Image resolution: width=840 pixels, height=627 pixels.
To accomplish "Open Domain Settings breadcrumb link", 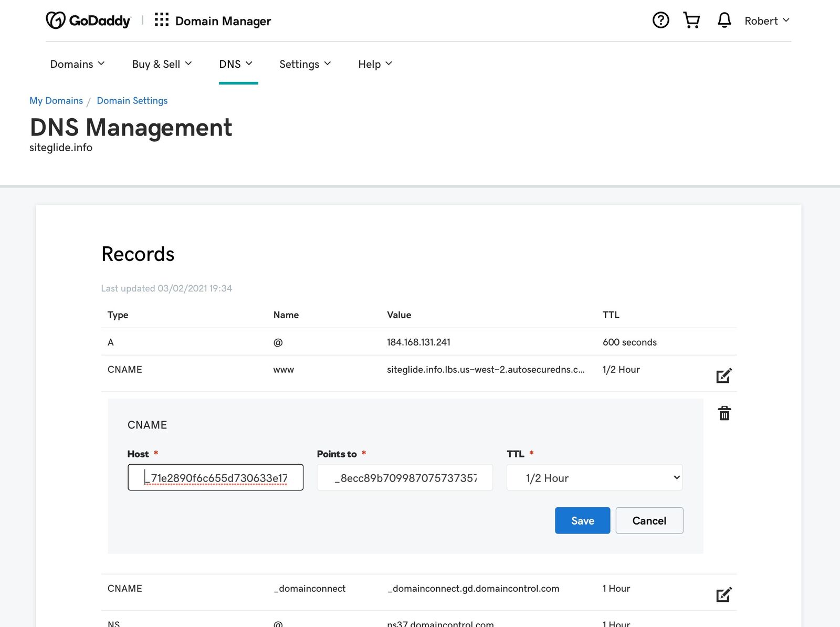I will pyautogui.click(x=132, y=101).
